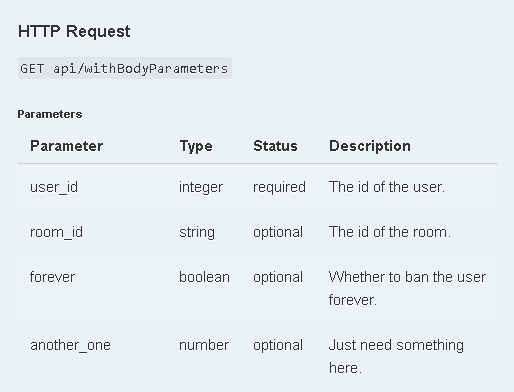The image size is (514, 392).
Task: Click 'The id of the user.' description
Action: point(387,187)
